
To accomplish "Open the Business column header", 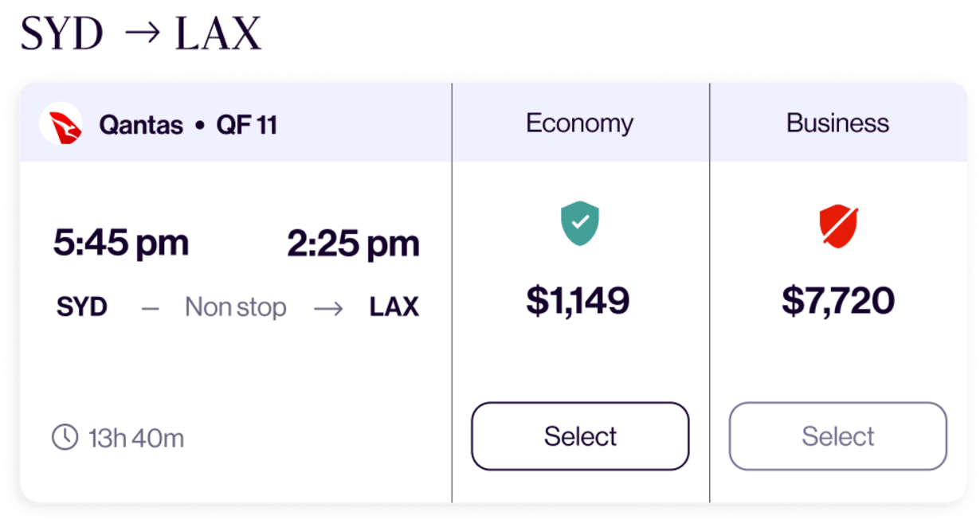I will click(x=837, y=123).
